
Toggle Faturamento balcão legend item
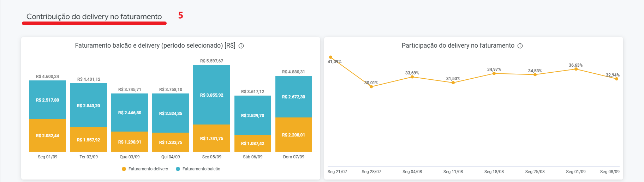click(201, 169)
